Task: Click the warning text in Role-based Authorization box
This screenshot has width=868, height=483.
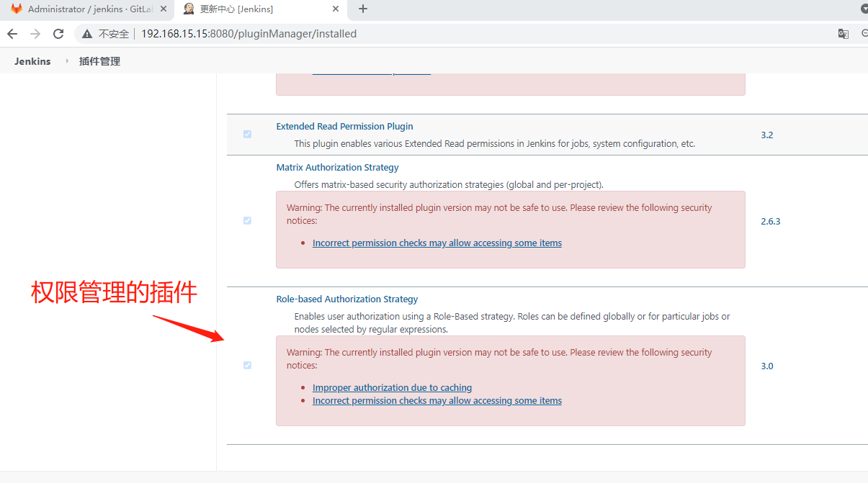Action: 499,359
